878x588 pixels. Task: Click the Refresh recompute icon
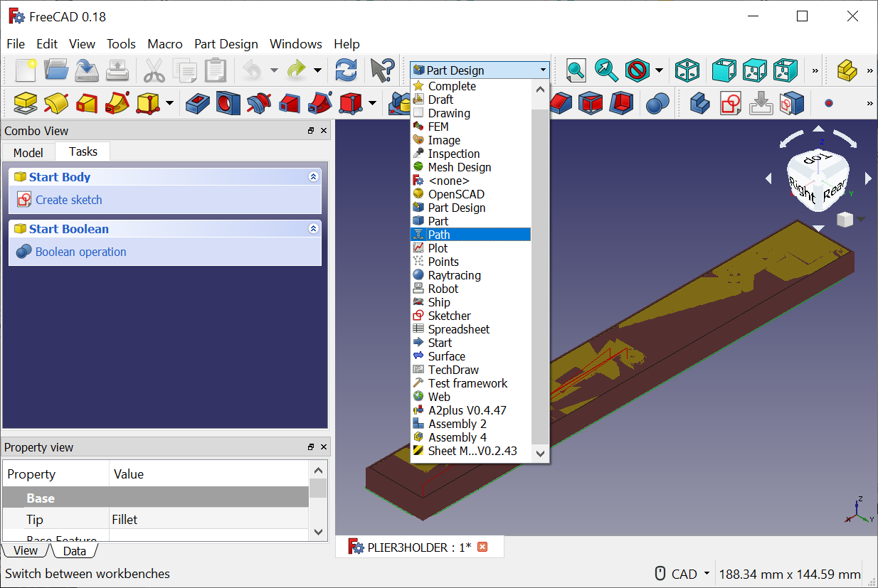pos(346,70)
